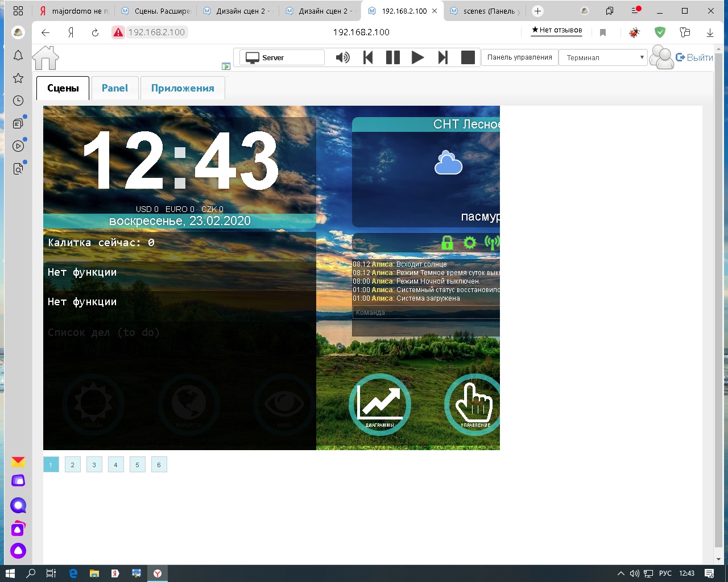The image size is (728, 582).
Task: Switch to the 'scenes (Панель у' browser tab
Action: [486, 11]
